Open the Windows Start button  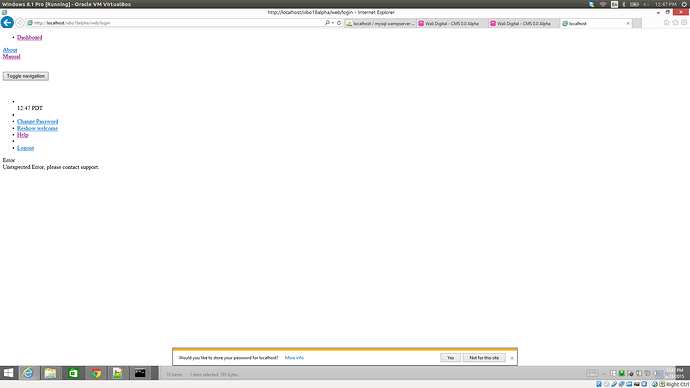click(x=8, y=373)
